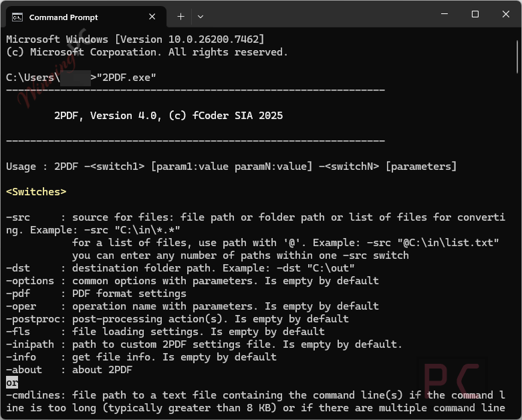Click the -src switch name
Image resolution: width=522 pixels, height=420 pixels.
click(18, 217)
